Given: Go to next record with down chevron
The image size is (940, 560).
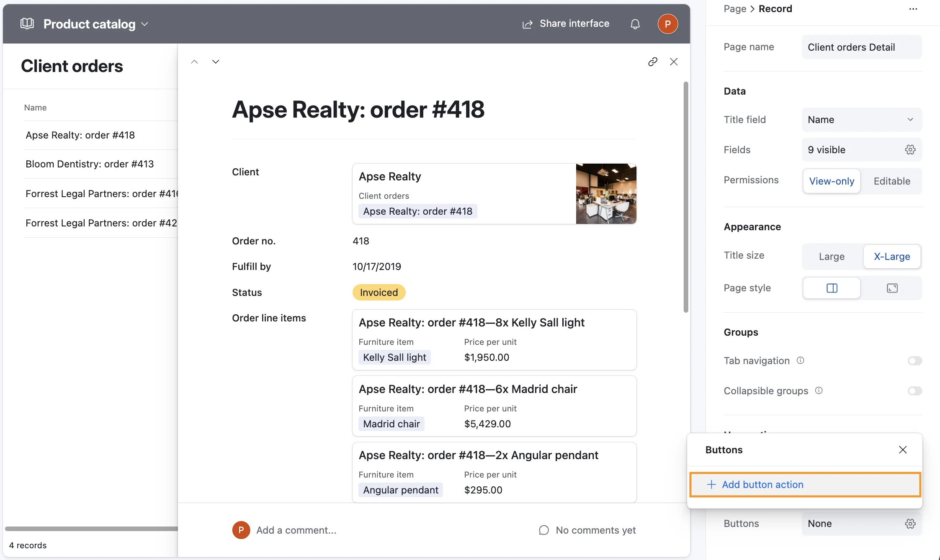Looking at the screenshot, I should click(x=216, y=61).
